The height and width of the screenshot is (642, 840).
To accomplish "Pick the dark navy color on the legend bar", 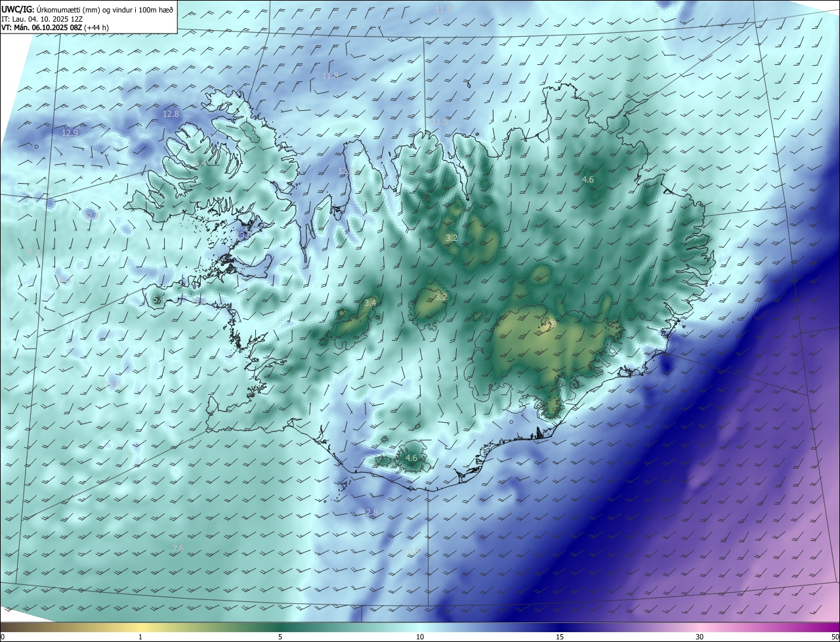I will click(560, 627).
